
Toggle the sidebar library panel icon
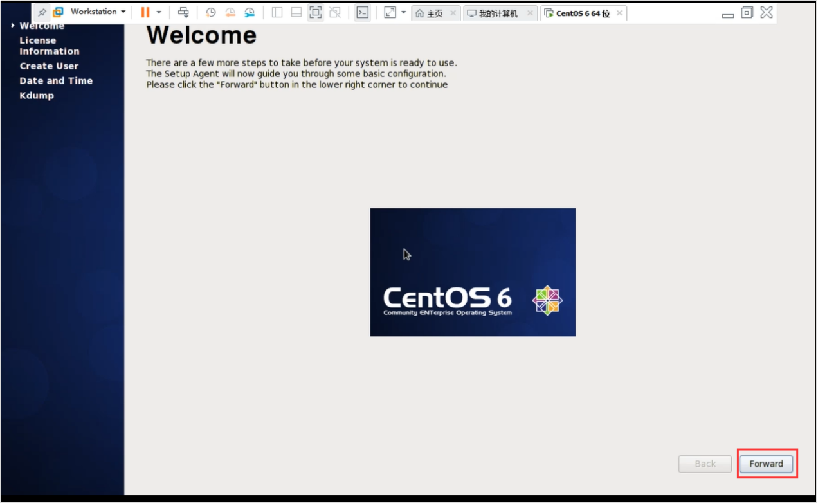point(277,12)
